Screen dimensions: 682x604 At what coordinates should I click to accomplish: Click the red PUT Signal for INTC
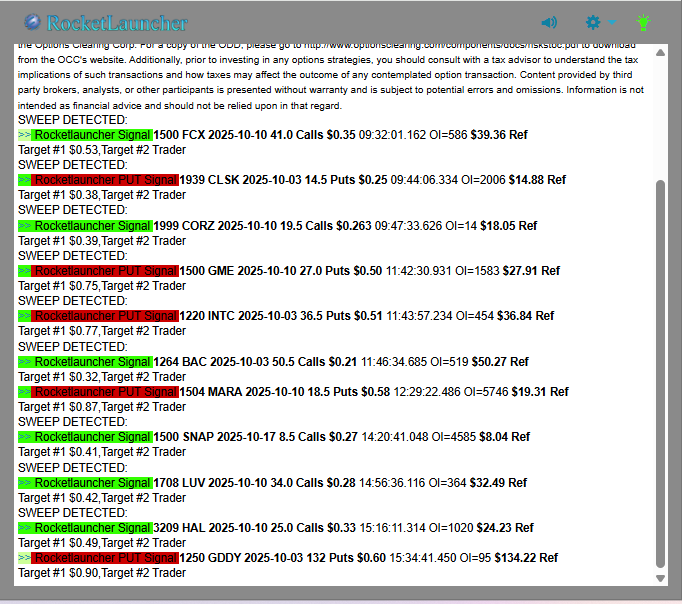click(x=98, y=316)
